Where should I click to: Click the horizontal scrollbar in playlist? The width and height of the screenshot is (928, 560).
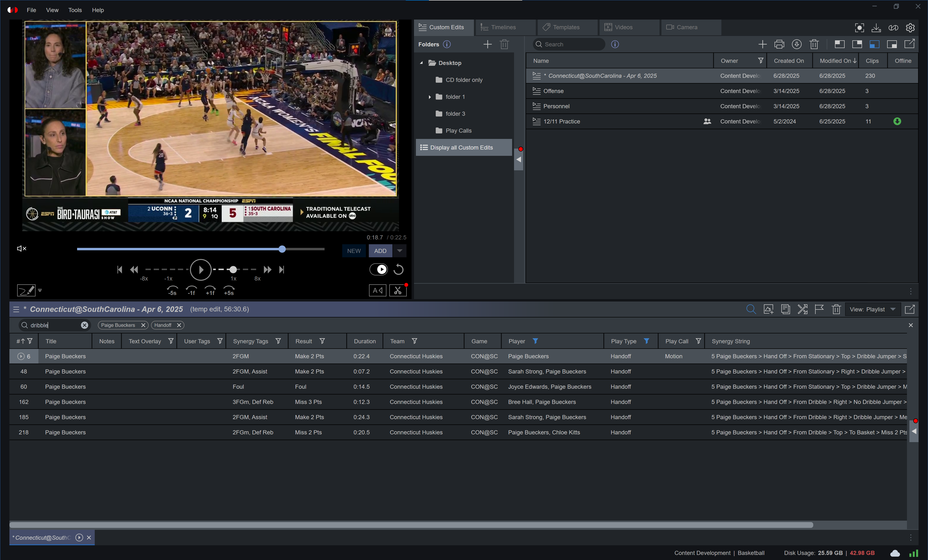411,524
